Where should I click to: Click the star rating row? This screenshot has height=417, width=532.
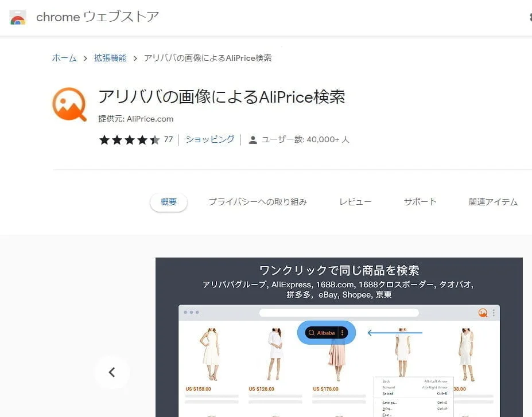click(129, 140)
